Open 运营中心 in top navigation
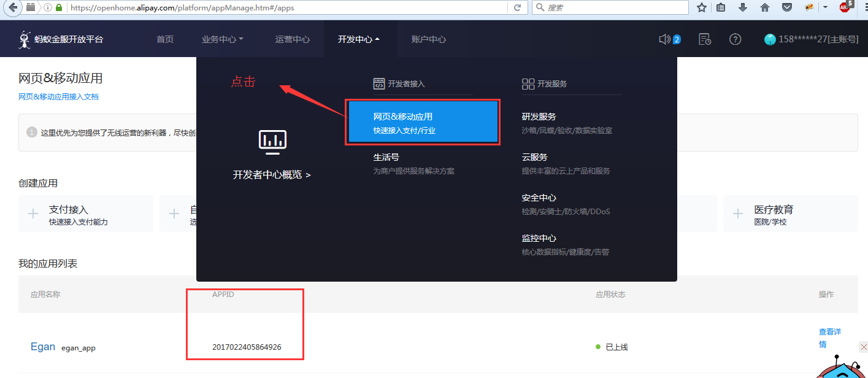The image size is (868, 378). 293,39
